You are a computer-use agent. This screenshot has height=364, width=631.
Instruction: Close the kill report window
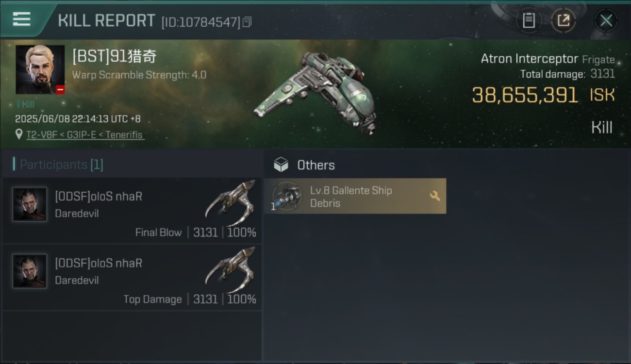606,20
